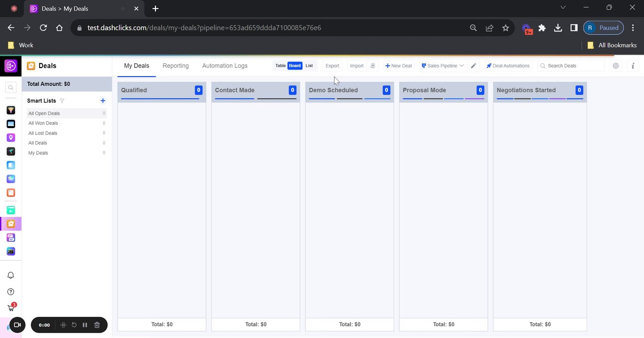Restart the recording with the undo icon

point(74,325)
